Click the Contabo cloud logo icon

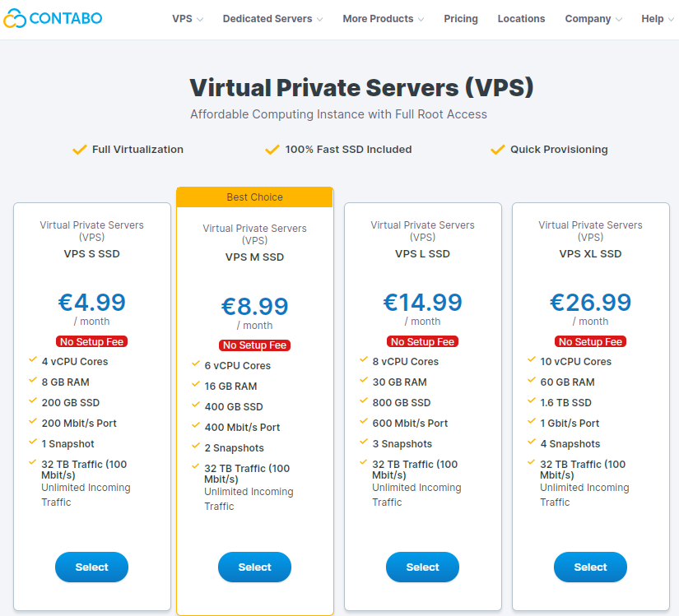(x=15, y=18)
